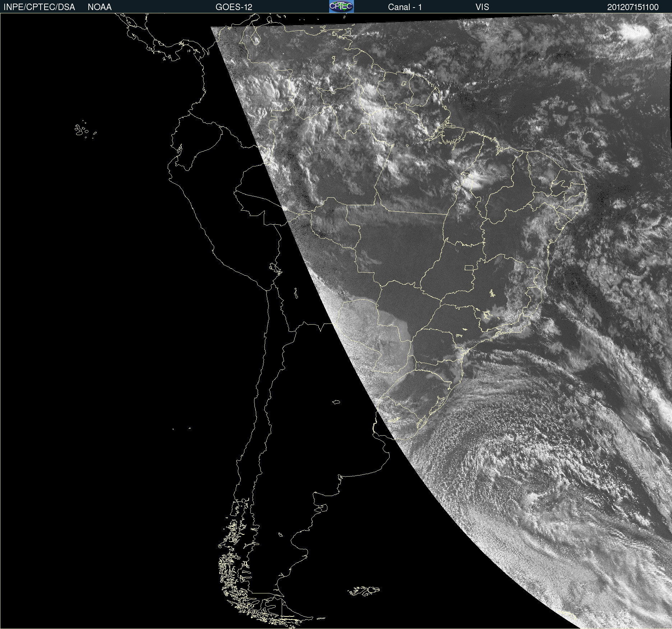
Task: Click the Canal - 1 label
Action: click(x=405, y=7)
